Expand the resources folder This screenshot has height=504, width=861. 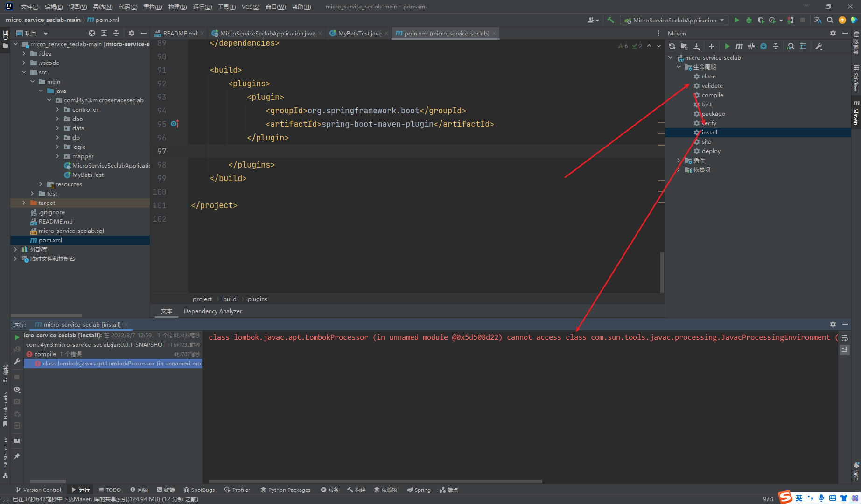coord(41,184)
